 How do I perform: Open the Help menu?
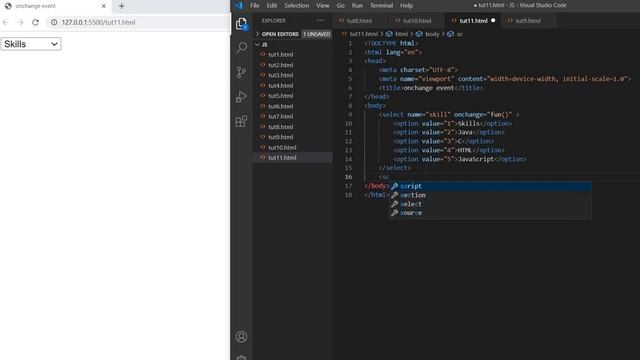[406, 5]
